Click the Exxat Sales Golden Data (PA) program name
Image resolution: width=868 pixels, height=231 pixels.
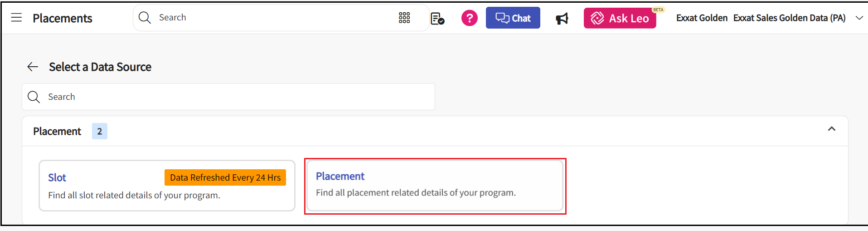click(x=789, y=18)
